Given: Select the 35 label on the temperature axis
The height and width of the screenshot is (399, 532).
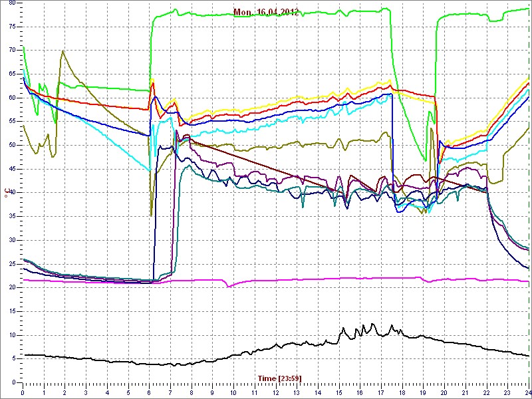Looking at the screenshot, I should [12, 217].
